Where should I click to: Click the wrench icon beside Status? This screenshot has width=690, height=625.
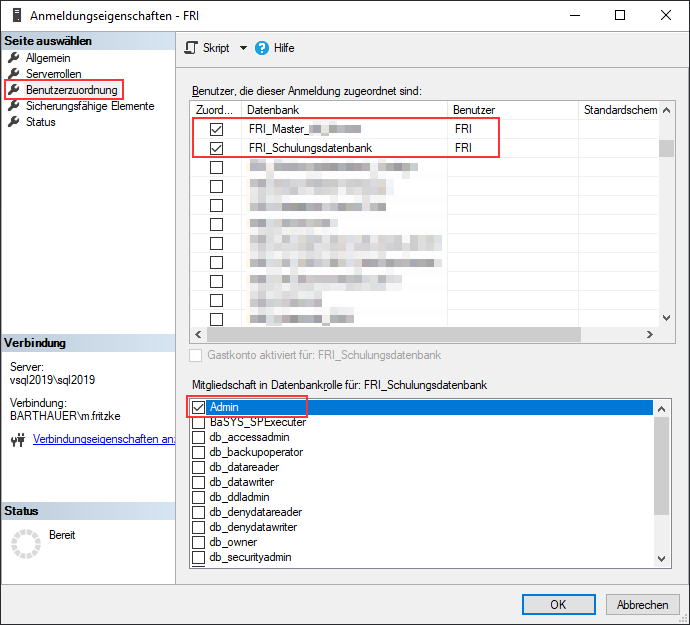click(x=14, y=122)
